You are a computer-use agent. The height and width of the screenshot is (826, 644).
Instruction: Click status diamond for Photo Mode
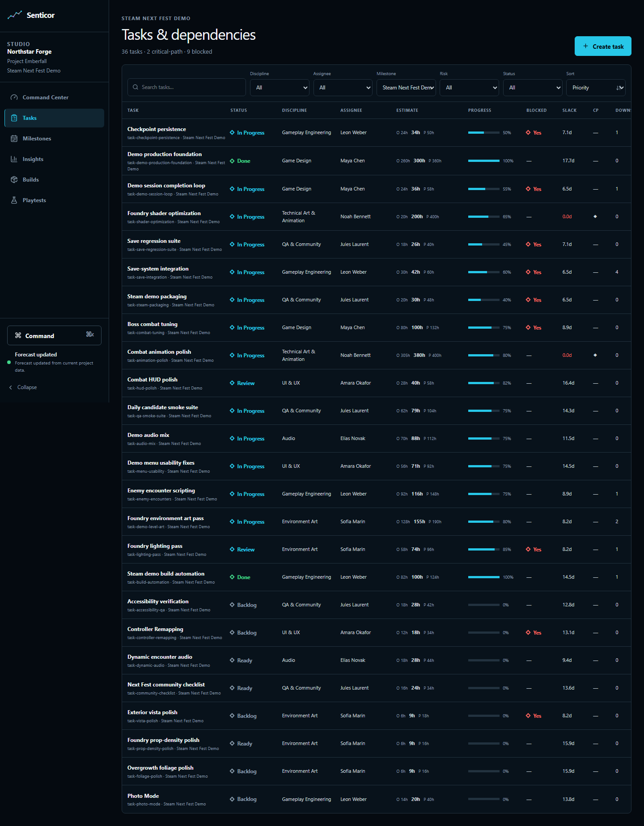pos(232,799)
